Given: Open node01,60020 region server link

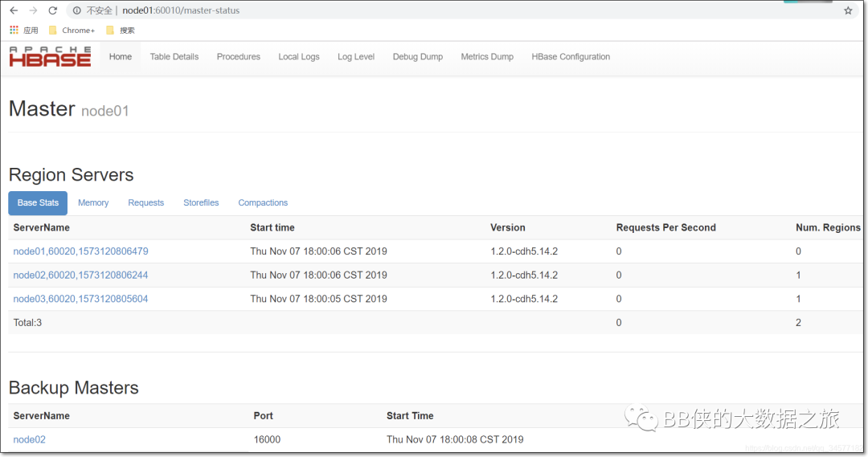Looking at the screenshot, I should tap(81, 251).
